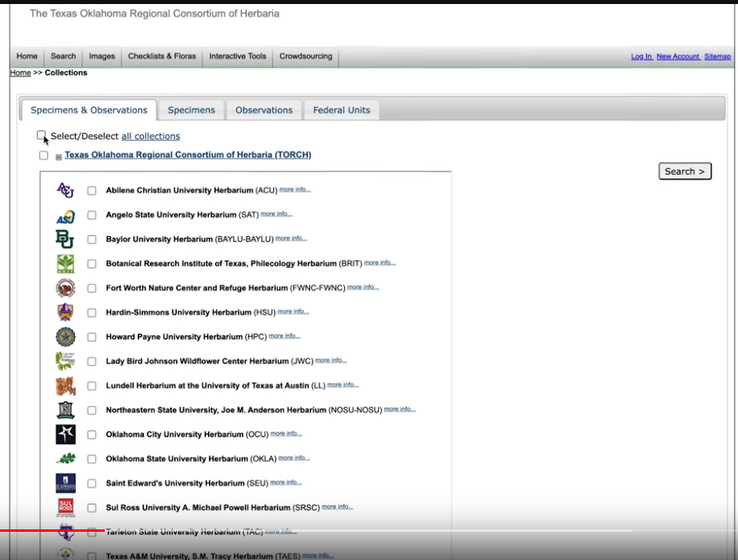Image resolution: width=738 pixels, height=560 pixels.
Task: Click the Hardin-Simmons University logo
Action: [x=65, y=312]
